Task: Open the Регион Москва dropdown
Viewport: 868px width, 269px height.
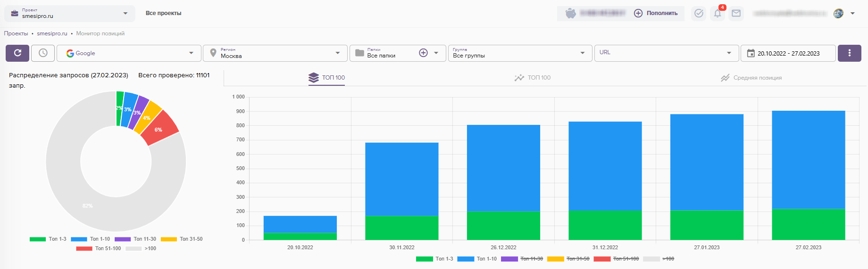Action: 275,53
